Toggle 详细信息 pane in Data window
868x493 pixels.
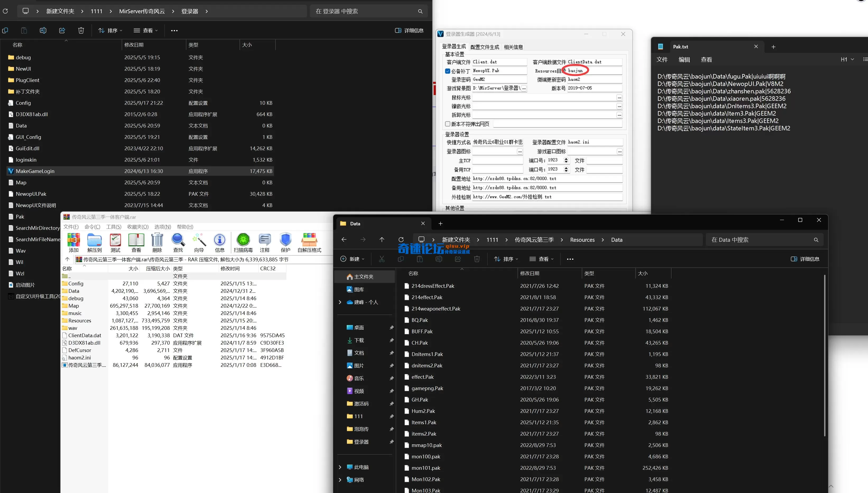[x=805, y=259]
